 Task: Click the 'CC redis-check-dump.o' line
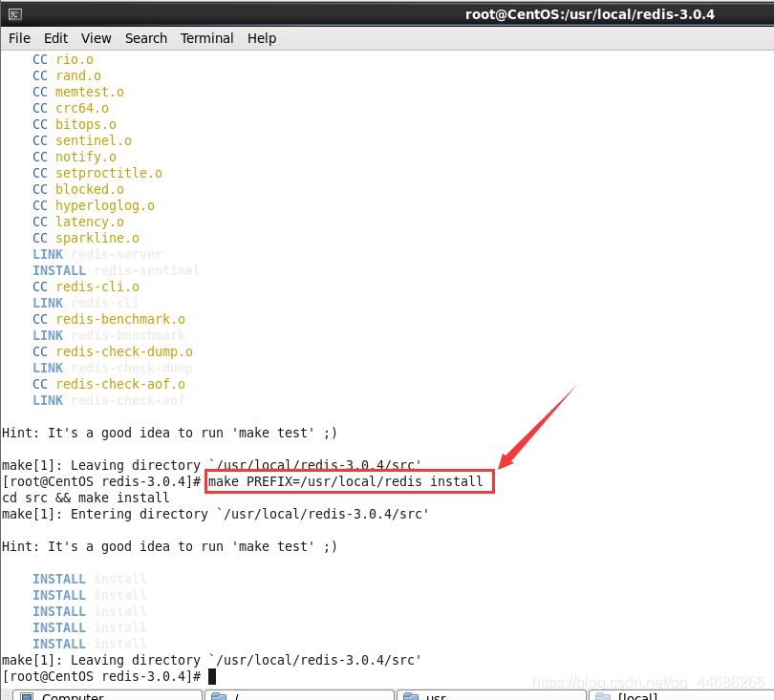(113, 352)
